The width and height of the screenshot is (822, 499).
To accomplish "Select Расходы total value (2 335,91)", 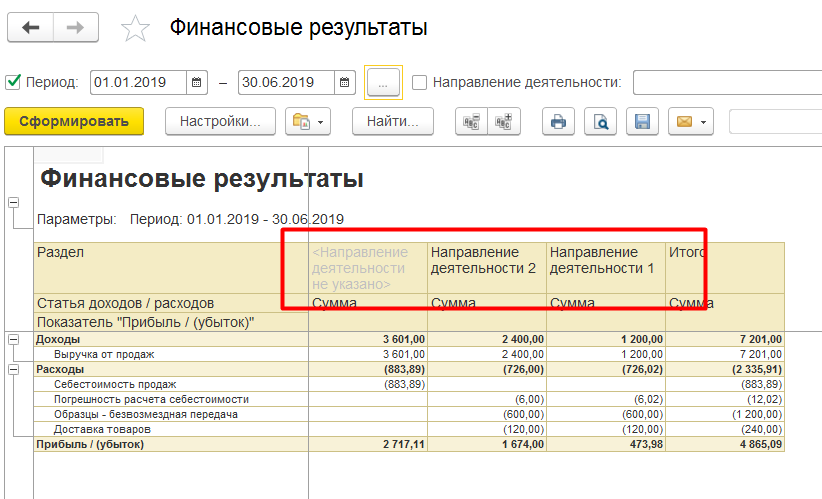I will pos(725,370).
